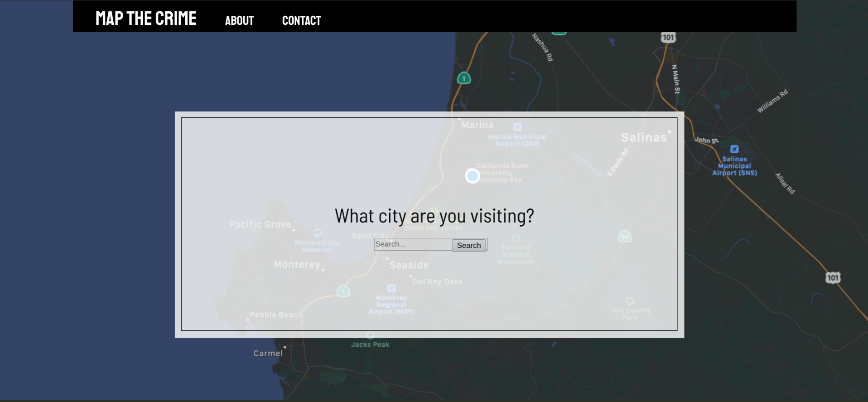
Task: Click the Monterey Bay Aquarium marker
Action: pyautogui.click(x=318, y=233)
